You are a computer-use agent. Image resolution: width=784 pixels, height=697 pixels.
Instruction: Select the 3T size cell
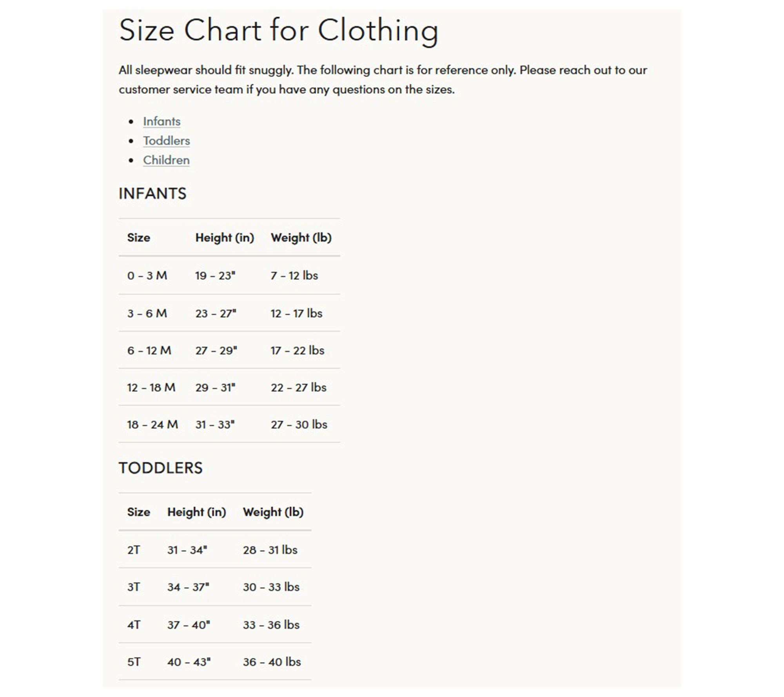tap(133, 587)
